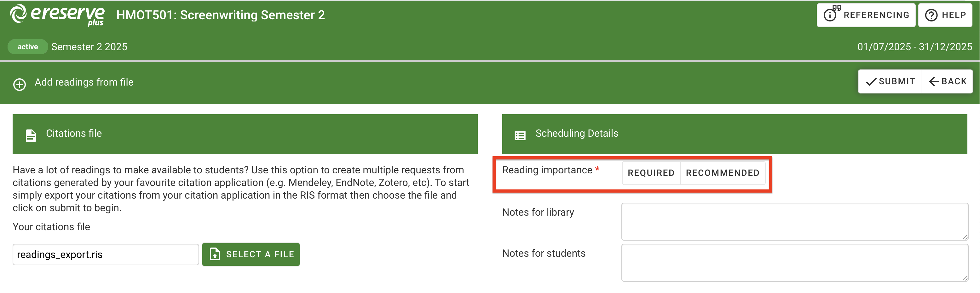
Task: Click the Select a File button
Action: (x=251, y=254)
